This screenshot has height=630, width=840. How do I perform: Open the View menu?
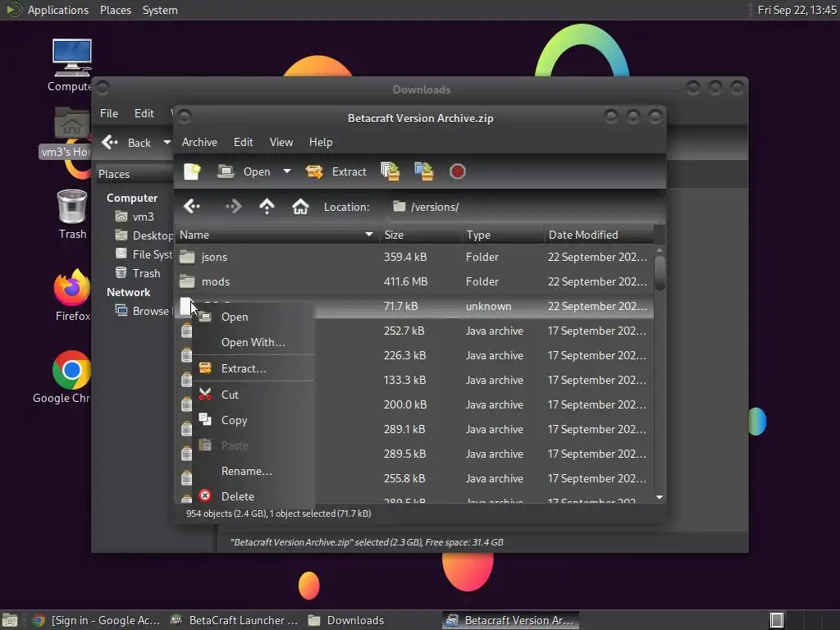(x=281, y=142)
